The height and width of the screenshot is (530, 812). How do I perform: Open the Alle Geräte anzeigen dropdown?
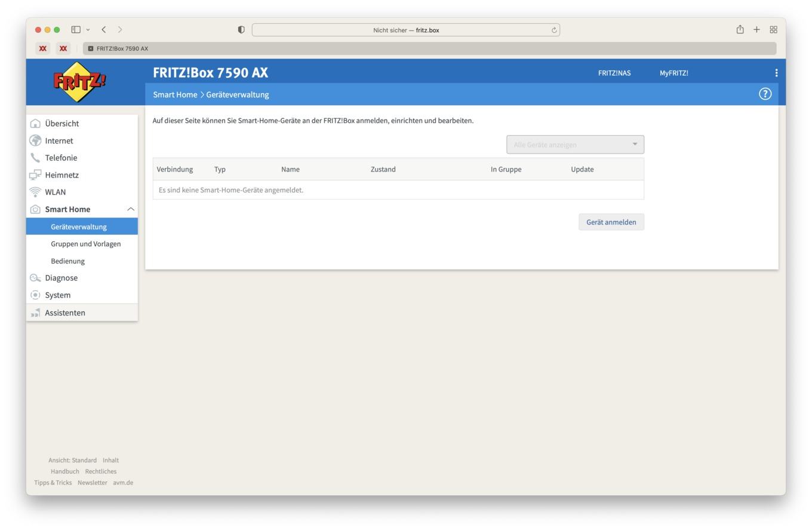click(575, 145)
